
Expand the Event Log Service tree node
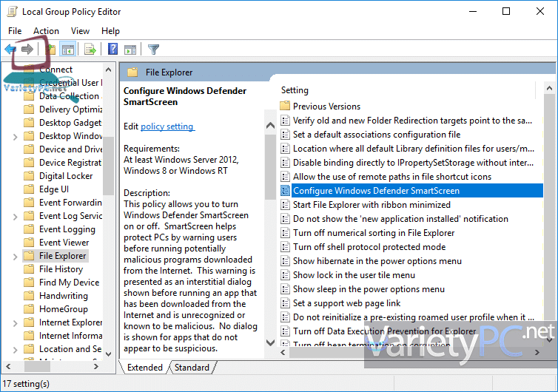click(x=15, y=216)
